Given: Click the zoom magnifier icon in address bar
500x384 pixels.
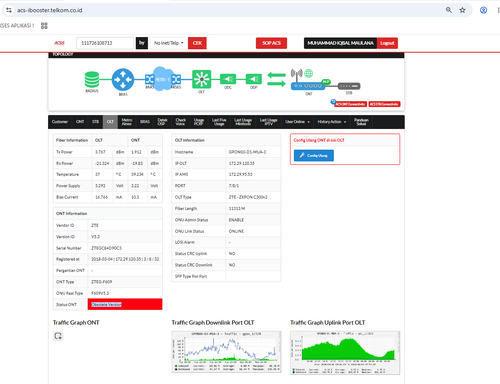Looking at the screenshot, I should (449, 10).
